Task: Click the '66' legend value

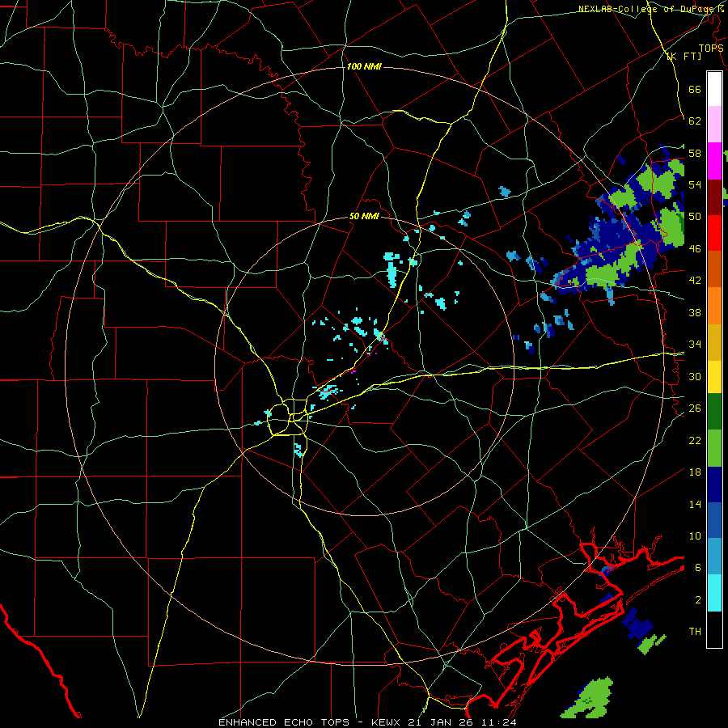Action: click(695, 89)
